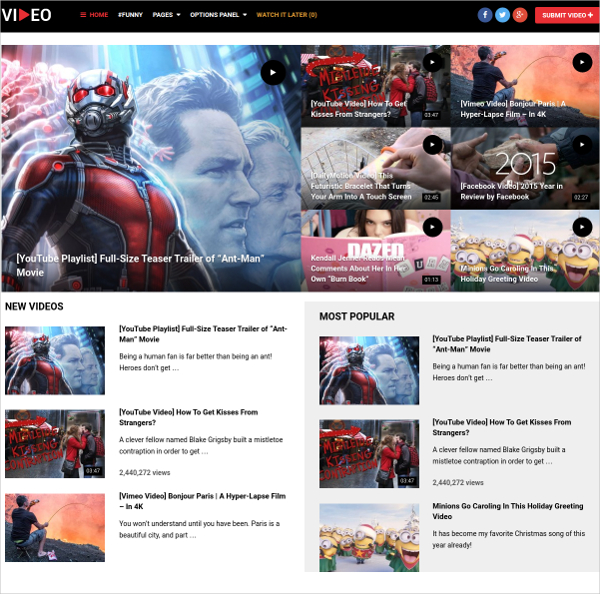Click the Google Plus icon
The height and width of the screenshot is (594, 600).
[x=519, y=15]
